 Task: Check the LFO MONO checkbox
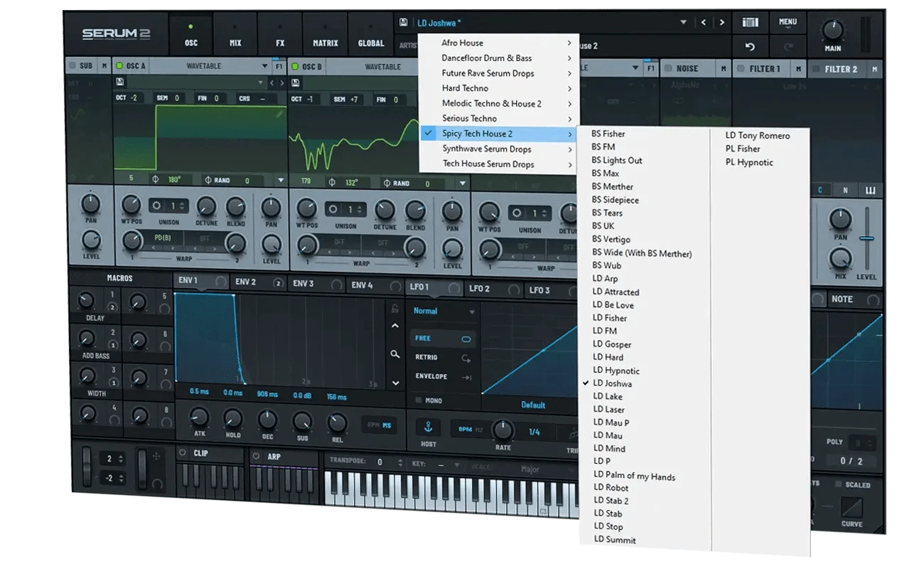click(x=418, y=400)
